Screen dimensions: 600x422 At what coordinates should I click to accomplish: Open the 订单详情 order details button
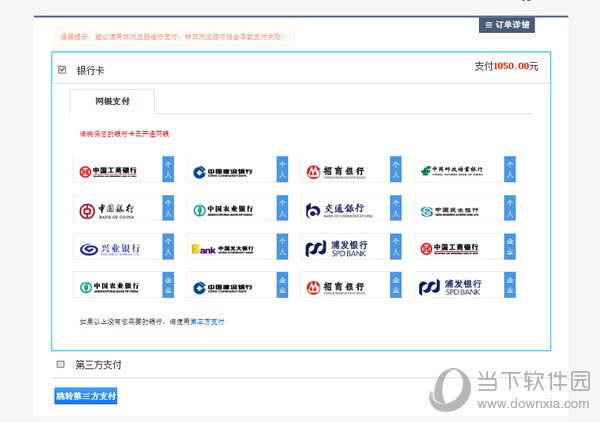[507, 25]
